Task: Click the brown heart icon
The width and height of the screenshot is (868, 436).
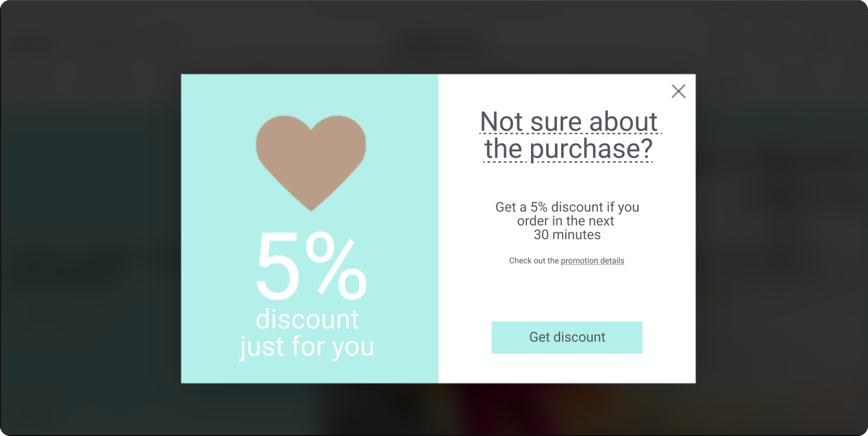Action: (310, 156)
